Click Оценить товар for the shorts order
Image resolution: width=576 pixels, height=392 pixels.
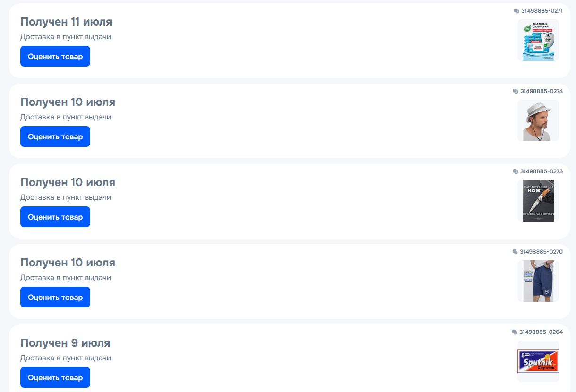(55, 297)
